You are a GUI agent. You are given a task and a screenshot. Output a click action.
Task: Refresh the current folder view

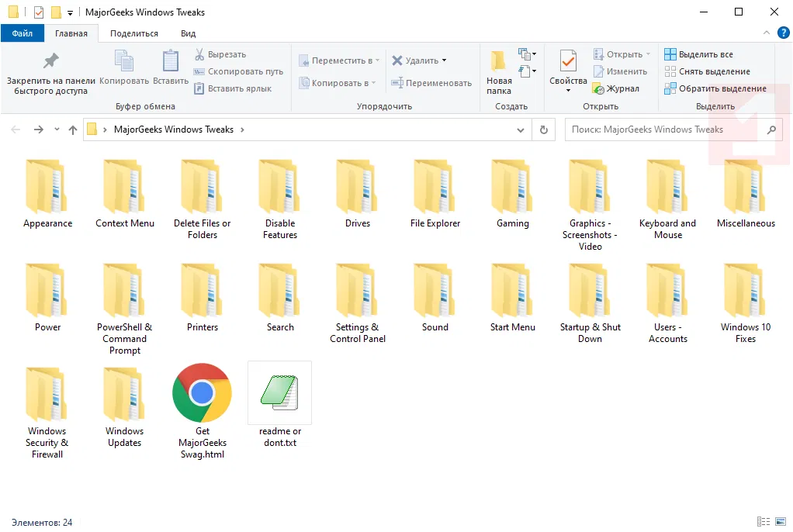(544, 130)
